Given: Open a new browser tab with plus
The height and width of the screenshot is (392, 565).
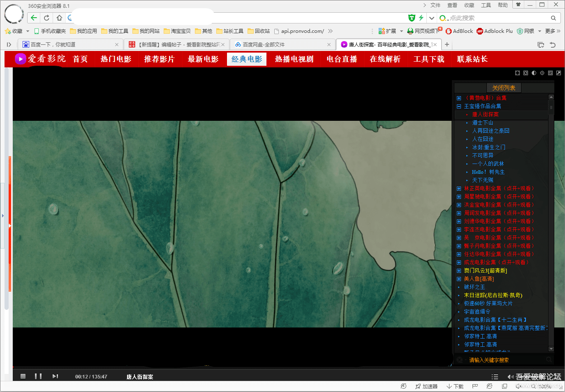Looking at the screenshot, I should tap(447, 44).
